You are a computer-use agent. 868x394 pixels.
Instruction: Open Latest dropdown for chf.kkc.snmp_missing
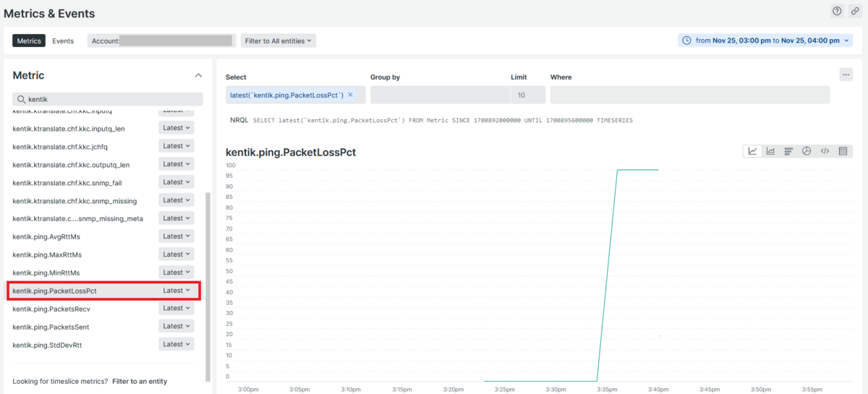(176, 200)
